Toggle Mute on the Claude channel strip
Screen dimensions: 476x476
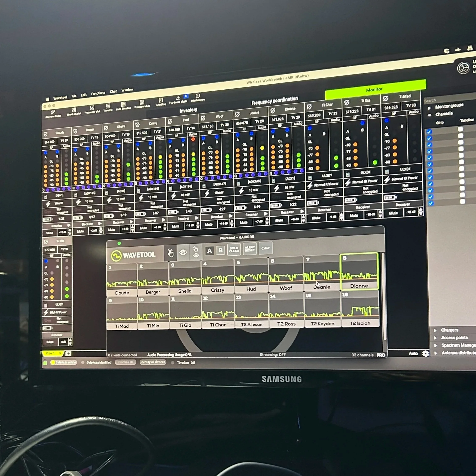point(50,233)
